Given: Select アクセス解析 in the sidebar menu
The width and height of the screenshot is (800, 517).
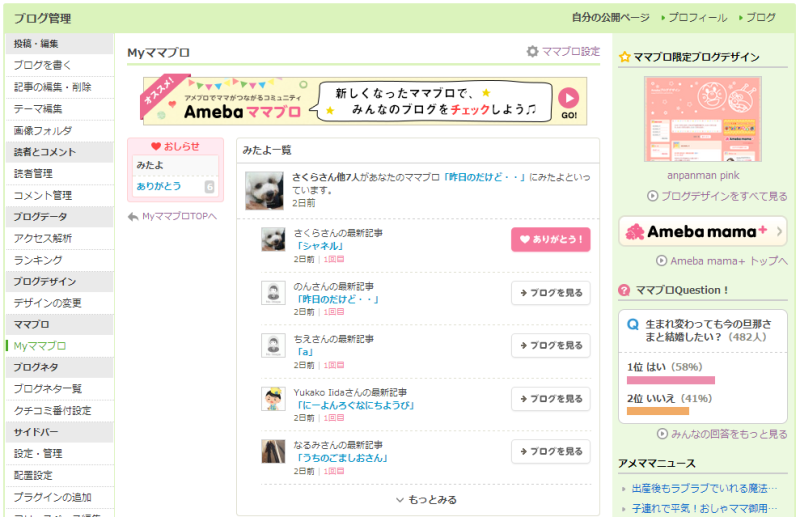Looking at the screenshot, I should point(43,238).
